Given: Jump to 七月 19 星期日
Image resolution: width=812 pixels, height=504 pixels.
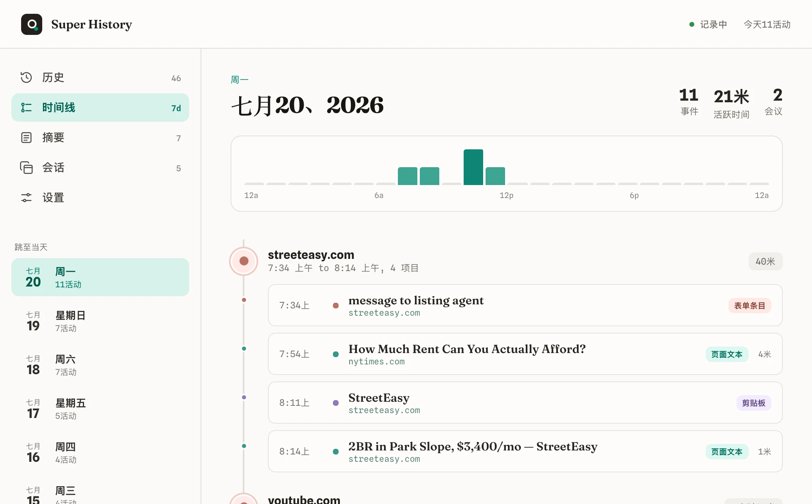Looking at the screenshot, I should (x=100, y=321).
